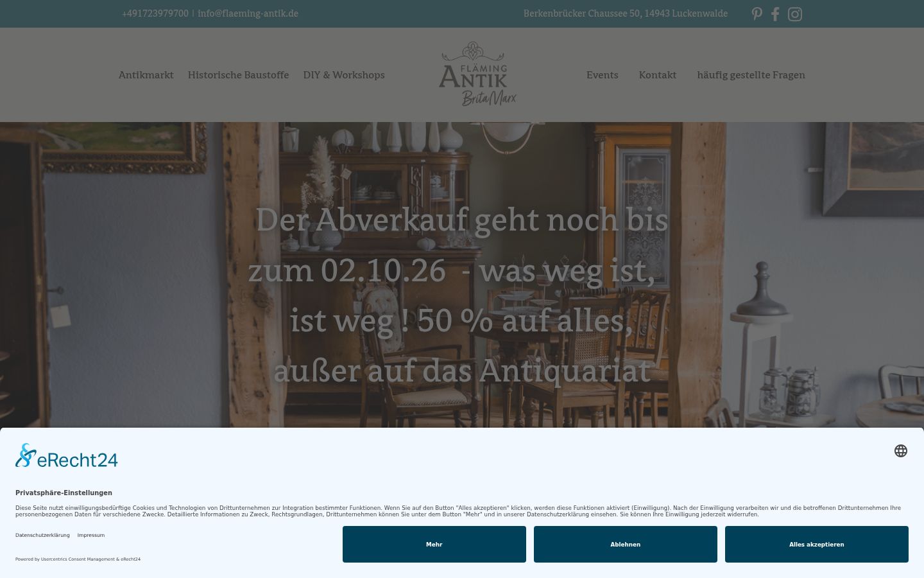The height and width of the screenshot is (578, 924).
Task: Open the Historische Baustoffe menu item
Action: 238,75
